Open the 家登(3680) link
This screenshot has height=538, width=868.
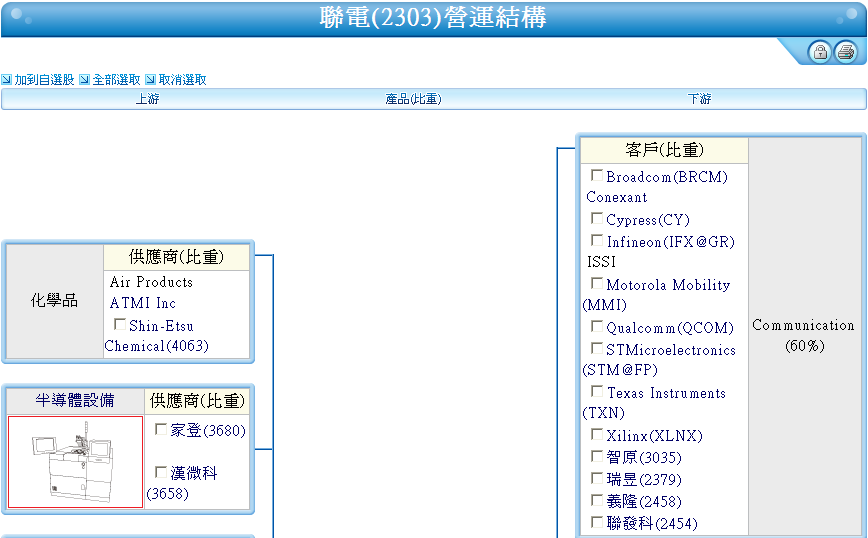[208, 431]
